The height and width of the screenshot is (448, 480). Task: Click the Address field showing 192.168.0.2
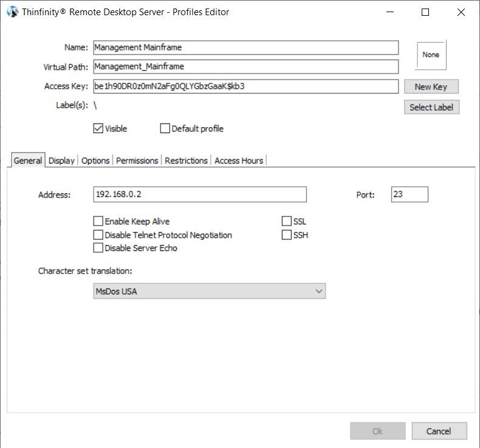coord(200,195)
